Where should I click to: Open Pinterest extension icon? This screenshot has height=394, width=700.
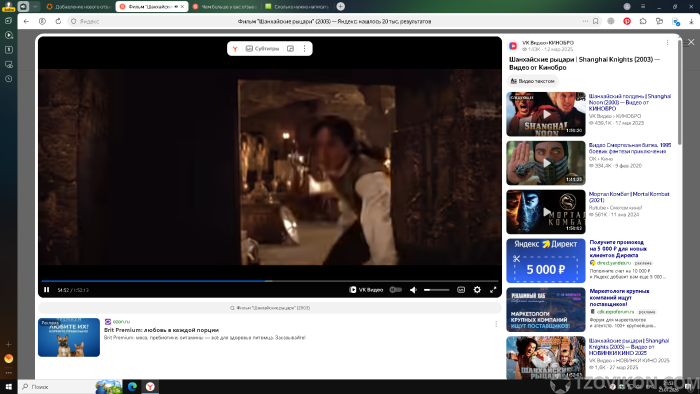point(627,21)
